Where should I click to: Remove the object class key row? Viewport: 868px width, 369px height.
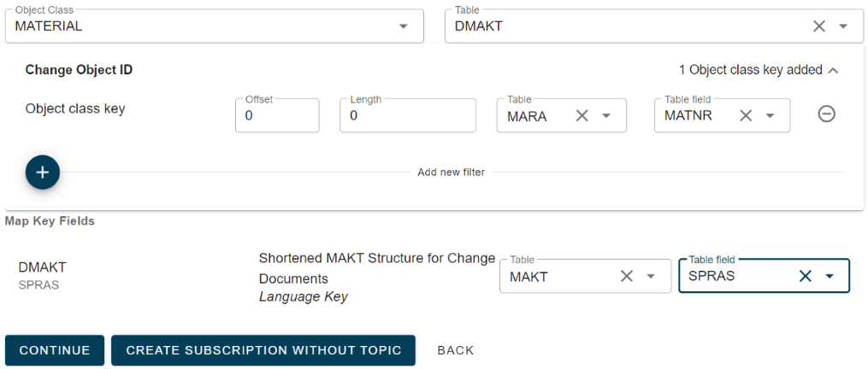coord(826,114)
